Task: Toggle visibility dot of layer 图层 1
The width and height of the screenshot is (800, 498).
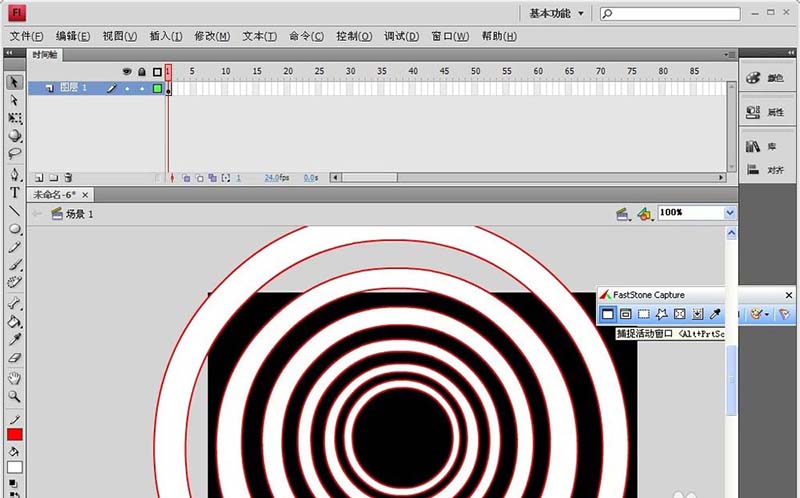Action: coord(127,89)
